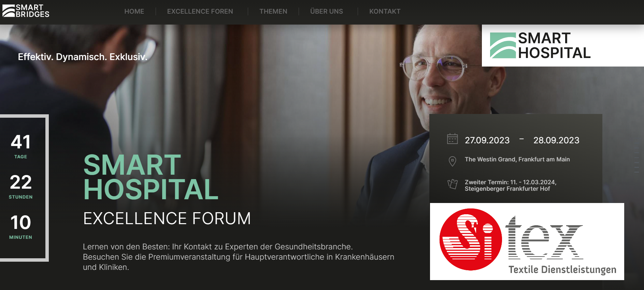Click the calendar icon beside the dates
Viewport: 644px width, 290px height.
(452, 139)
